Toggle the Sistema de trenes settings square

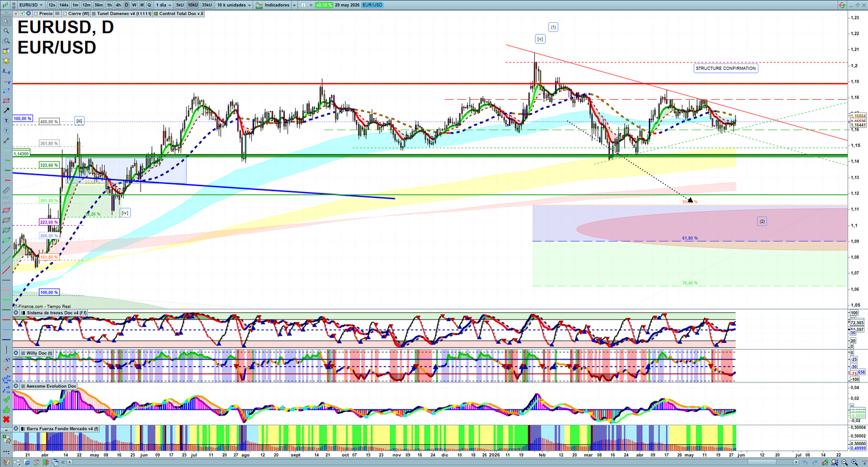click(x=23, y=313)
